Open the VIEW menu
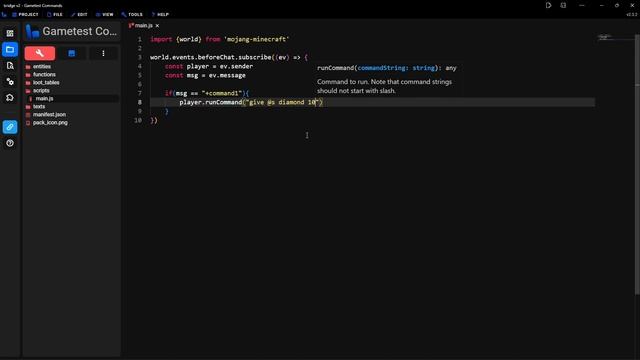640x360 pixels. coord(104,14)
